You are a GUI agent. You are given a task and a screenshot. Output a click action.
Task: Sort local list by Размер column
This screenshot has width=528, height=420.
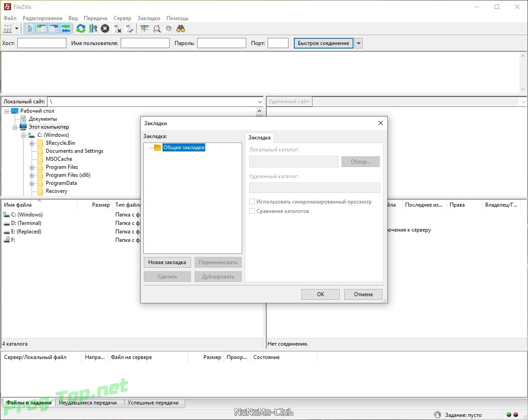(x=95, y=205)
